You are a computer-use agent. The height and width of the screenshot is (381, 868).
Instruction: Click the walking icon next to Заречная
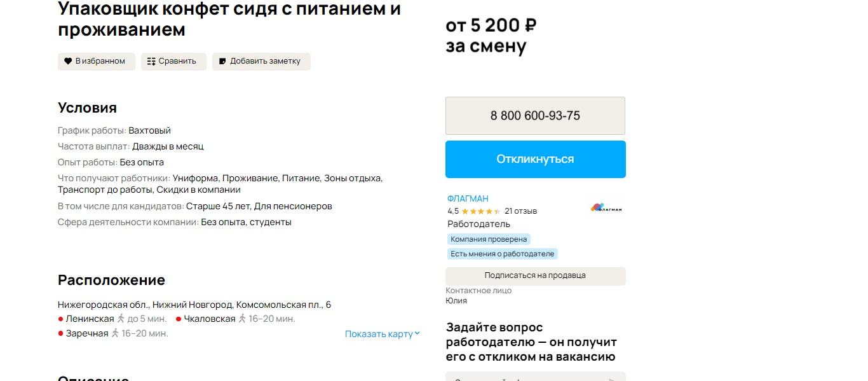(115, 333)
